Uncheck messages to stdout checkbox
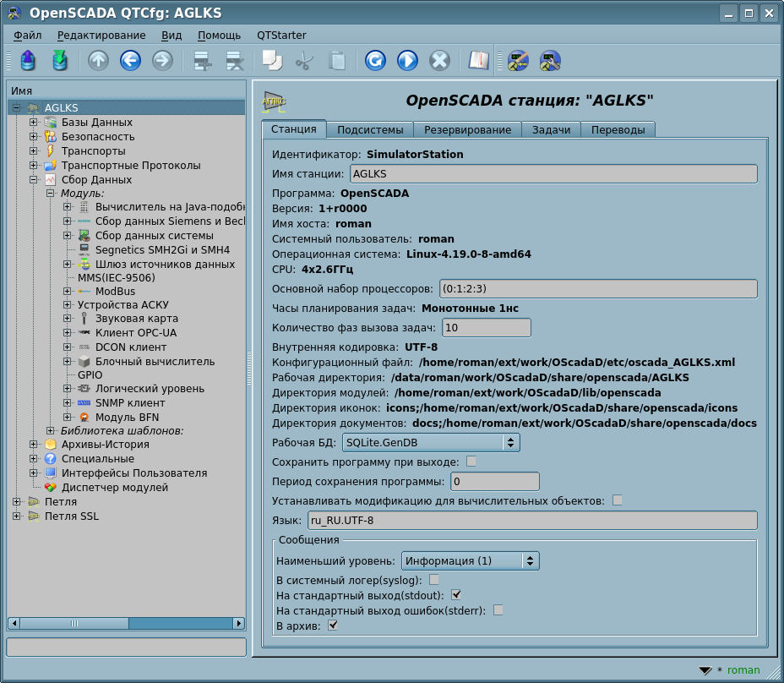This screenshot has width=784, height=683. coord(456,595)
